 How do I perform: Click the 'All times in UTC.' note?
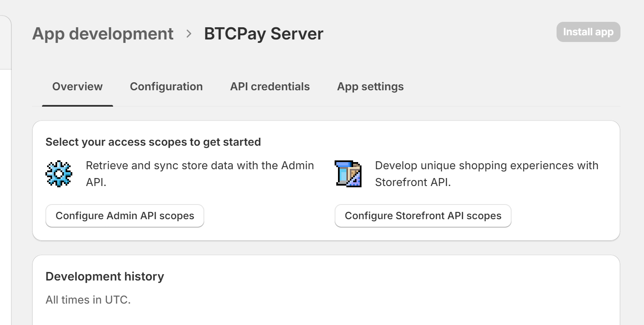click(88, 300)
